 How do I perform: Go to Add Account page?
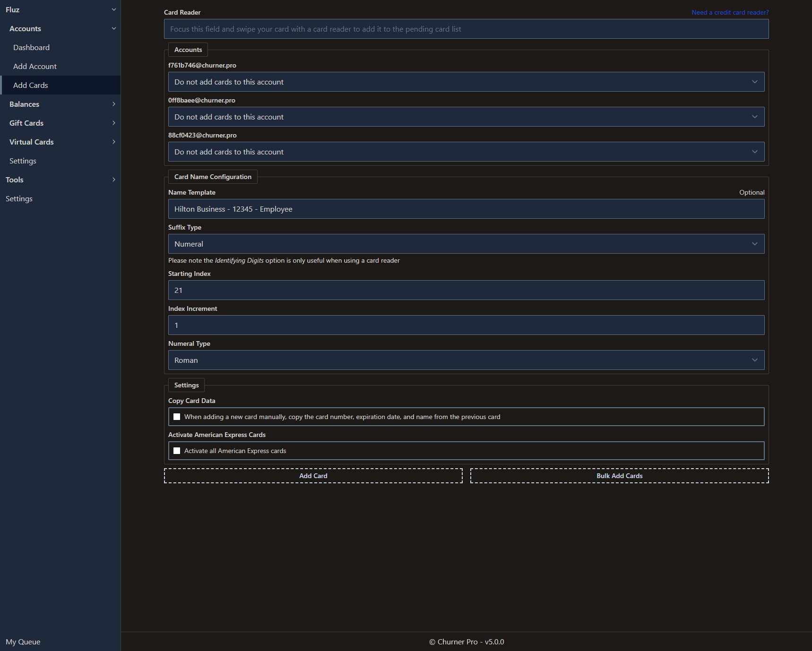click(35, 66)
